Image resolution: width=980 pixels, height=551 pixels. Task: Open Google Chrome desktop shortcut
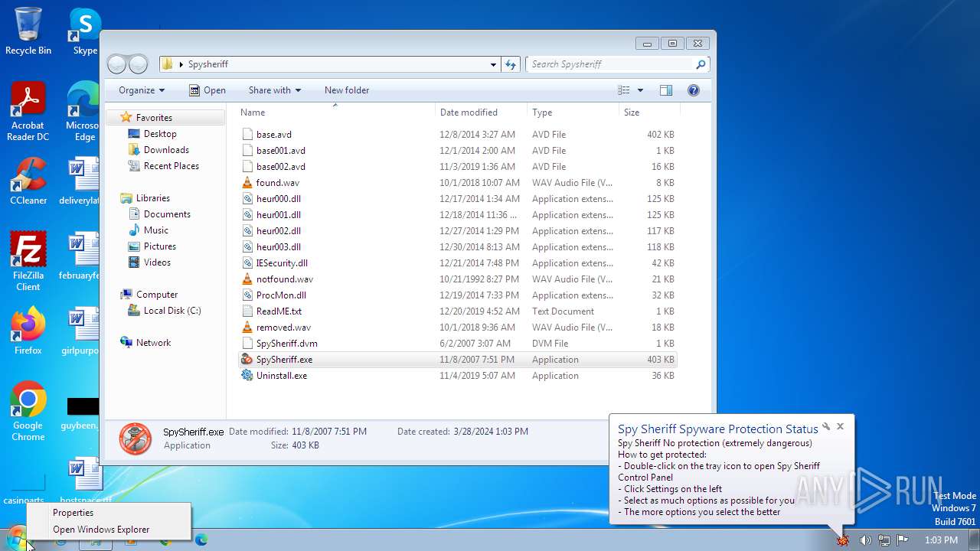point(28,412)
